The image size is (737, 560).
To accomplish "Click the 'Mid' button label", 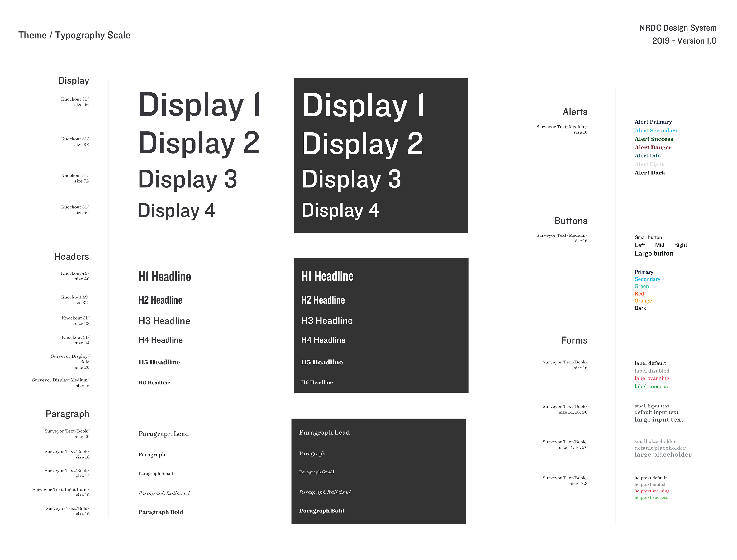I will pyautogui.click(x=660, y=245).
